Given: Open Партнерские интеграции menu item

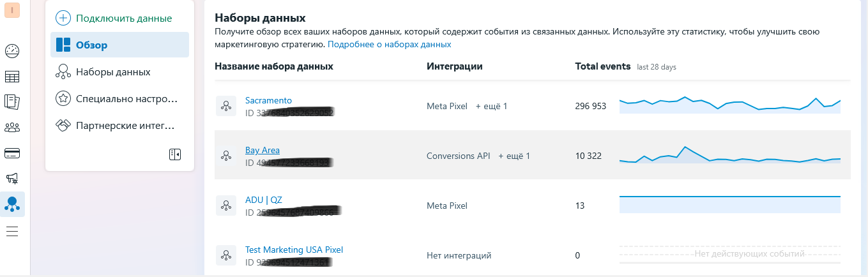Looking at the screenshot, I should 119,125.
